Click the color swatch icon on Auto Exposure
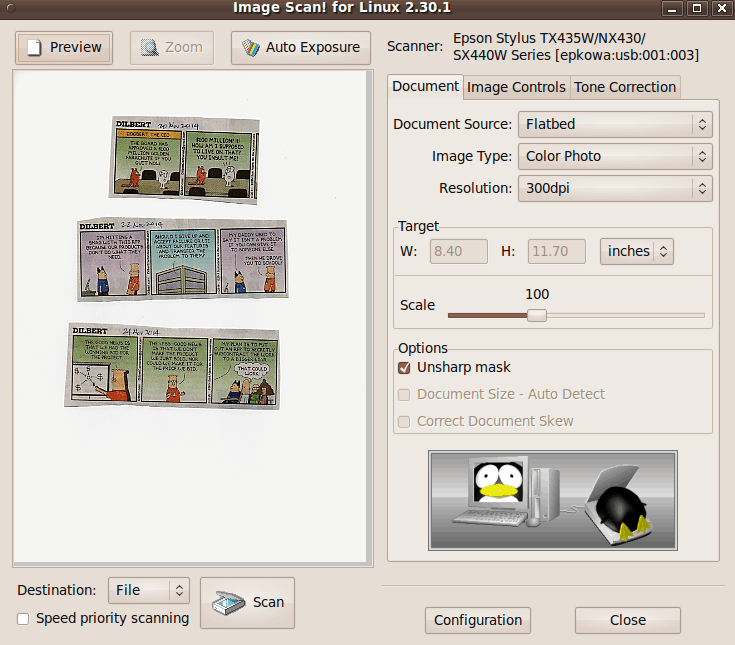The height and width of the screenshot is (645, 735). point(251,47)
